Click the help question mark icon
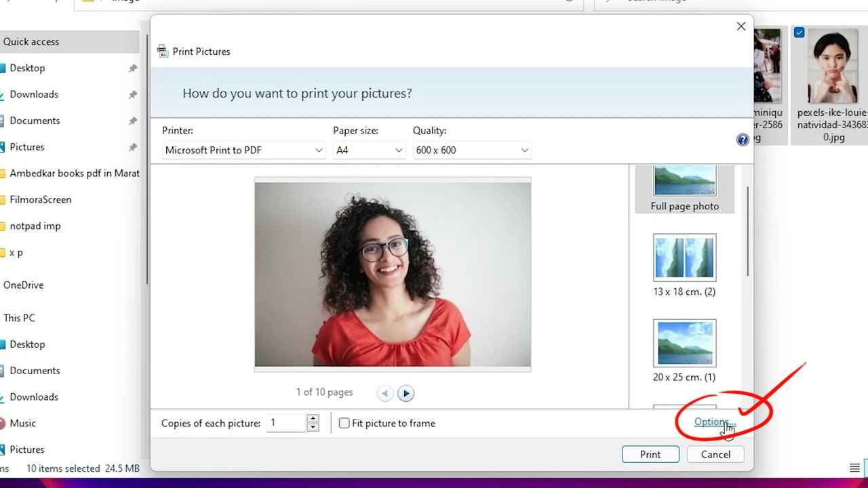 click(x=743, y=140)
